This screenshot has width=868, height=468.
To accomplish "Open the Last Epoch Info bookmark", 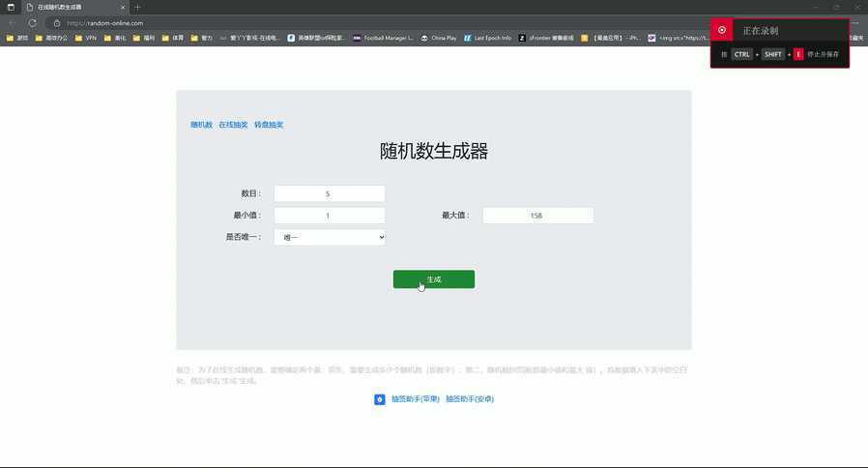I will pyautogui.click(x=488, y=38).
